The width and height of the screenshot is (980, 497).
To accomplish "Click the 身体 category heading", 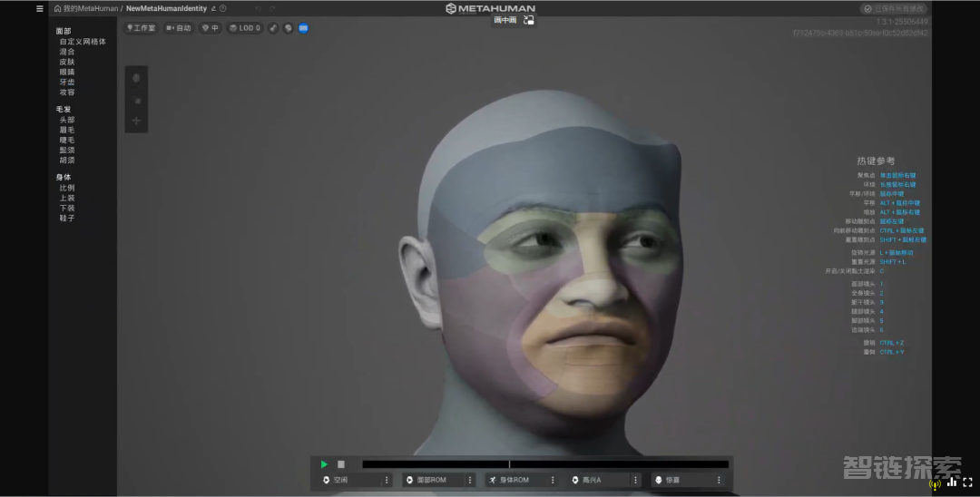I will click(x=64, y=178).
